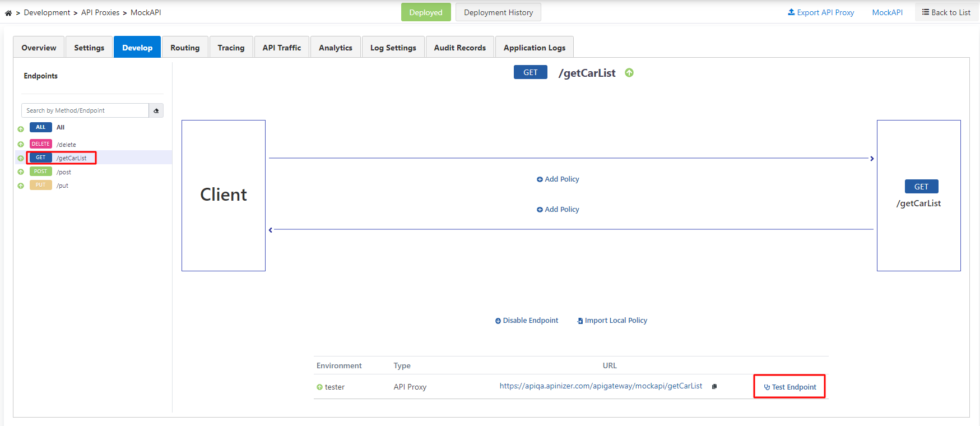Screen dimensions: 980x426
Task: Open the API Traffic tab
Action: click(x=282, y=48)
